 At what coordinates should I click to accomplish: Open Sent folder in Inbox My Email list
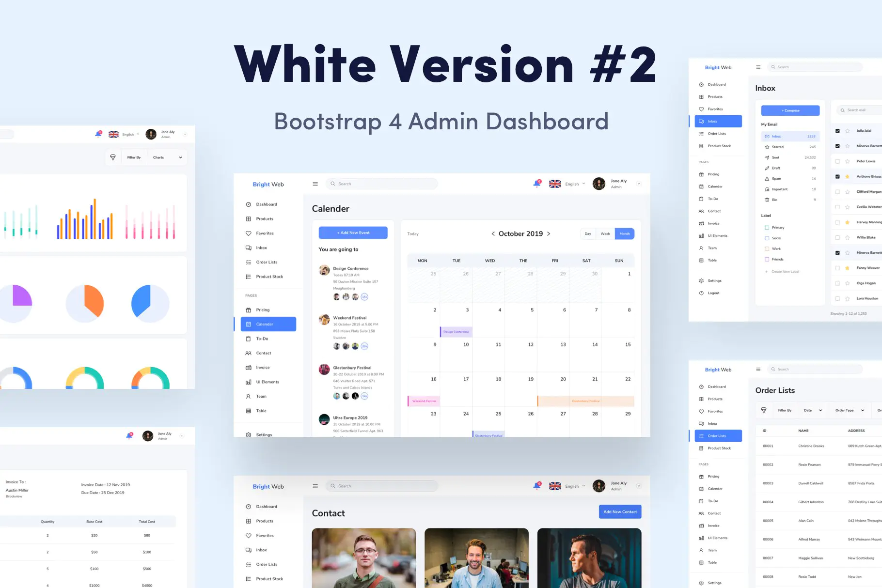(790, 157)
